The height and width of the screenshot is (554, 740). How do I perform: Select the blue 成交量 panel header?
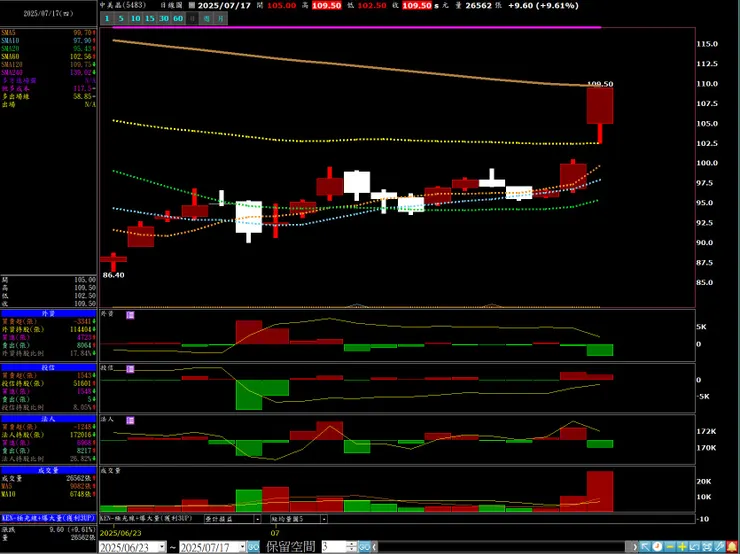[x=48, y=470]
